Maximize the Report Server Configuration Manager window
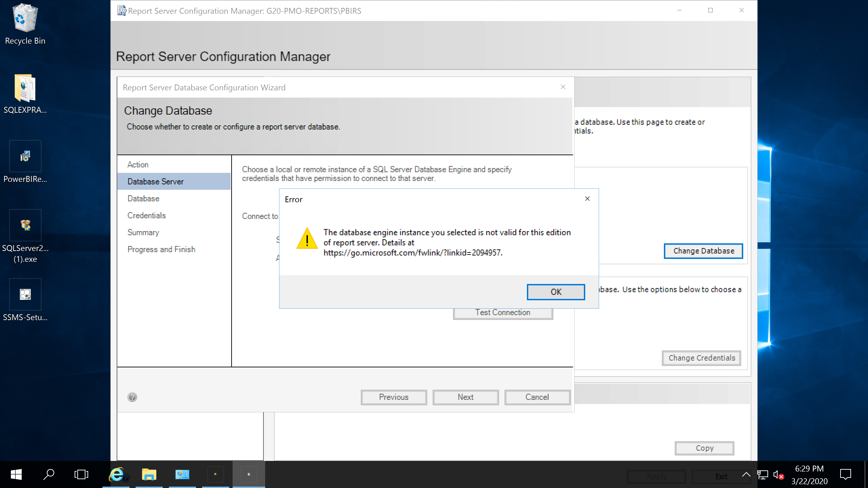 (710, 10)
